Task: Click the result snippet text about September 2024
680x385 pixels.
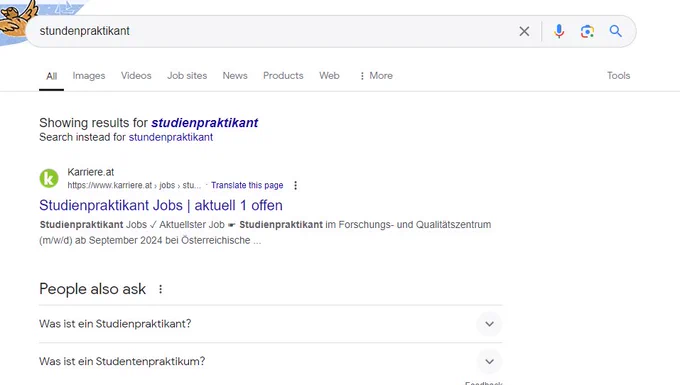Action: pyautogui.click(x=265, y=232)
